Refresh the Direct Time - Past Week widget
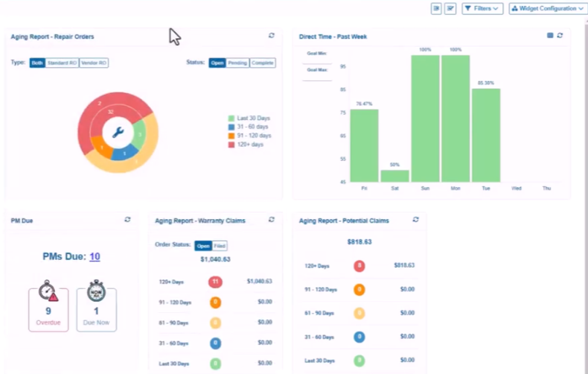The width and height of the screenshot is (588, 374). [x=560, y=35]
